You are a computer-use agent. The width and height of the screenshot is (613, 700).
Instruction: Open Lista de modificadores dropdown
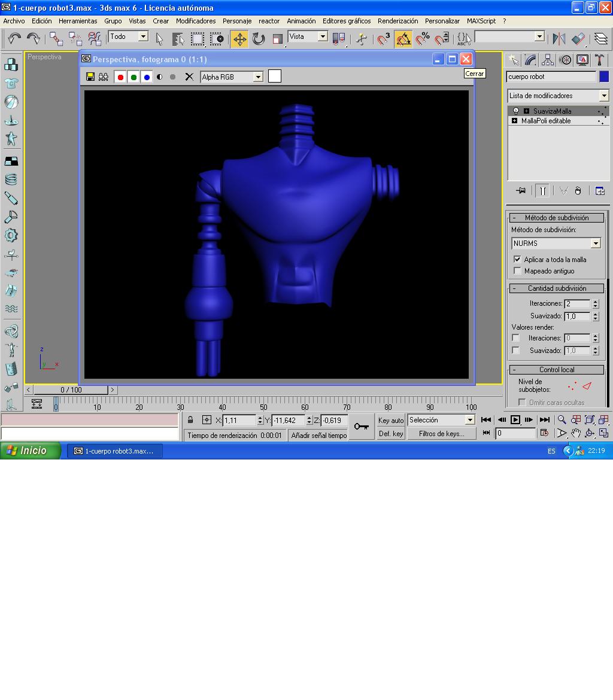(604, 96)
